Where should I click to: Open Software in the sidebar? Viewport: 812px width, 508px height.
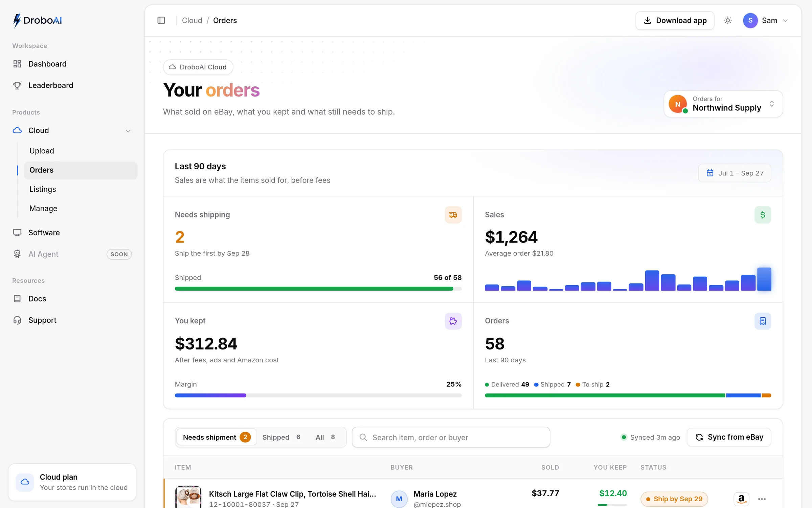[72, 232]
